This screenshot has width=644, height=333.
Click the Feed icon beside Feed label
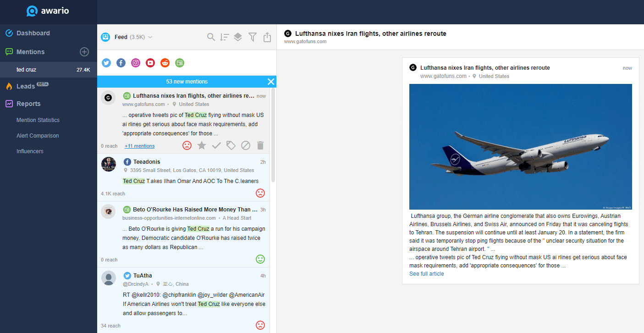105,37
